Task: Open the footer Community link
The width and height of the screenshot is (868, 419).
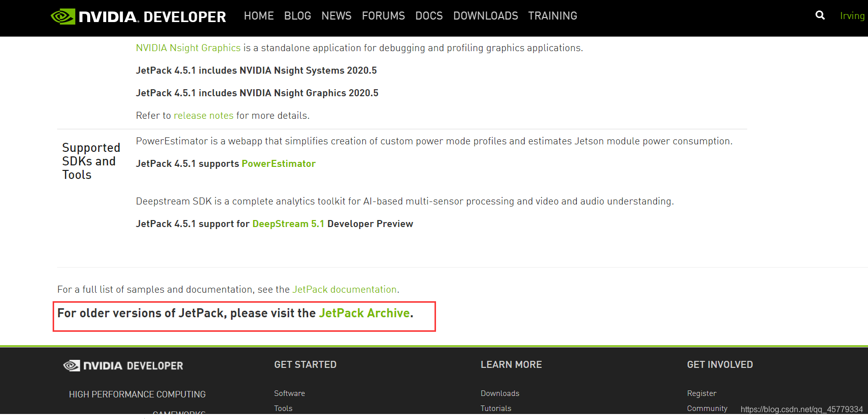Action: point(707,408)
